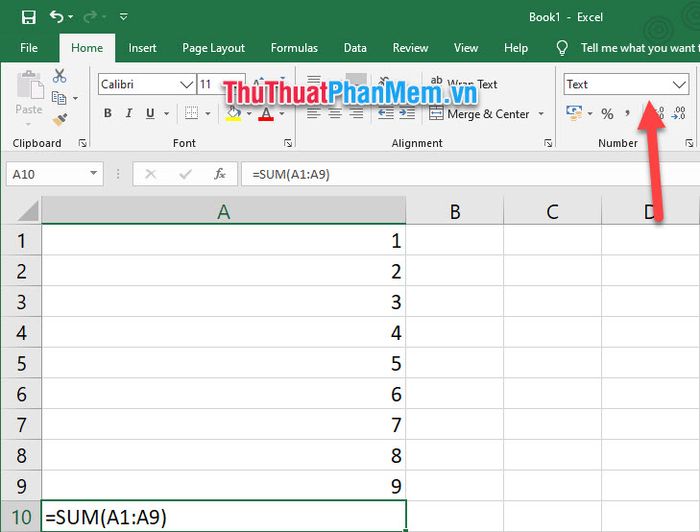Image resolution: width=700 pixels, height=532 pixels.
Task: Open the Number Format dropdown showing Text
Action: tap(679, 84)
